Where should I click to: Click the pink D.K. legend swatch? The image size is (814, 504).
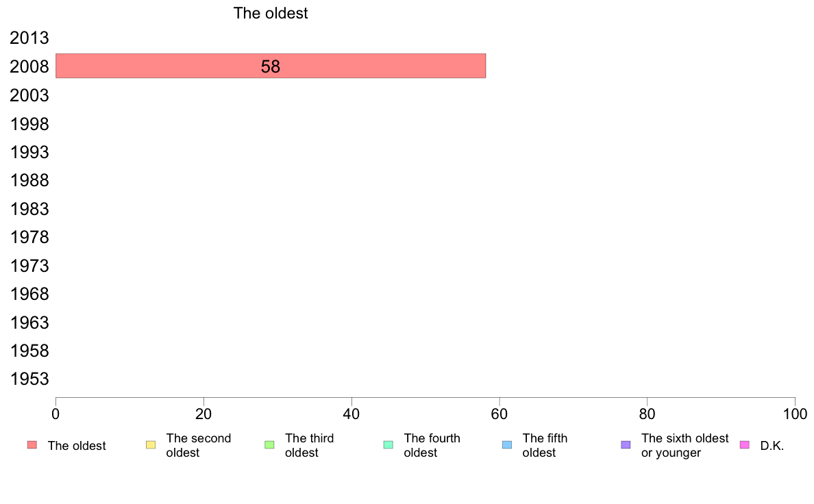[x=744, y=445]
